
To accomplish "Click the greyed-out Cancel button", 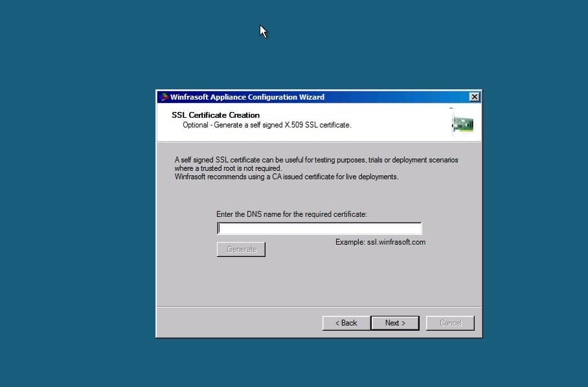I will click(x=450, y=323).
